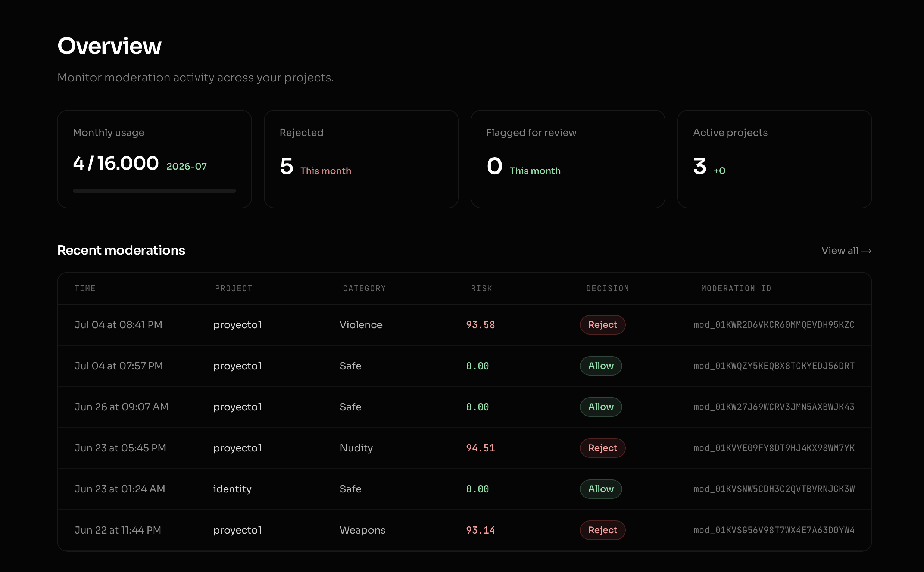The height and width of the screenshot is (572, 924).
Task: Click the Violence category cell
Action: (360, 324)
